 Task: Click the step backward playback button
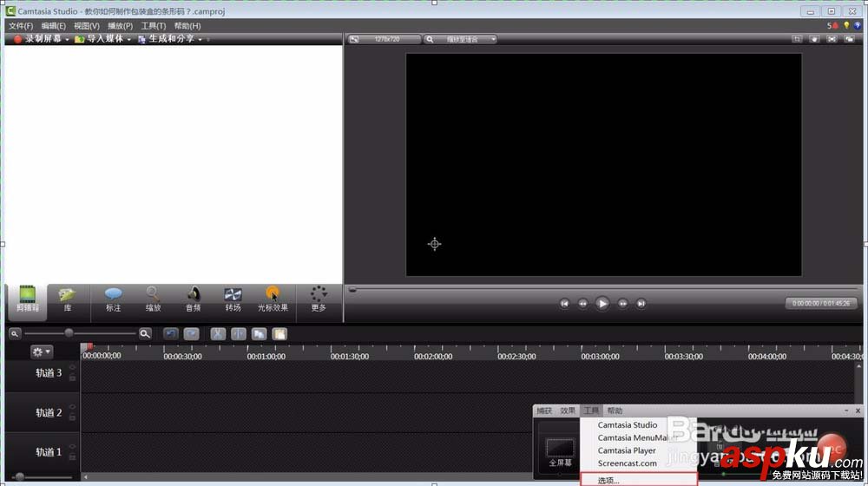(582, 304)
